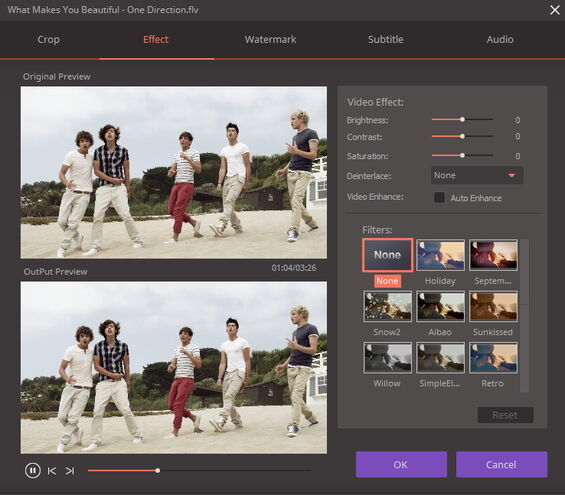Image resolution: width=565 pixels, height=495 pixels.
Task: Enable the Auto Enhance checkbox
Action: [439, 197]
